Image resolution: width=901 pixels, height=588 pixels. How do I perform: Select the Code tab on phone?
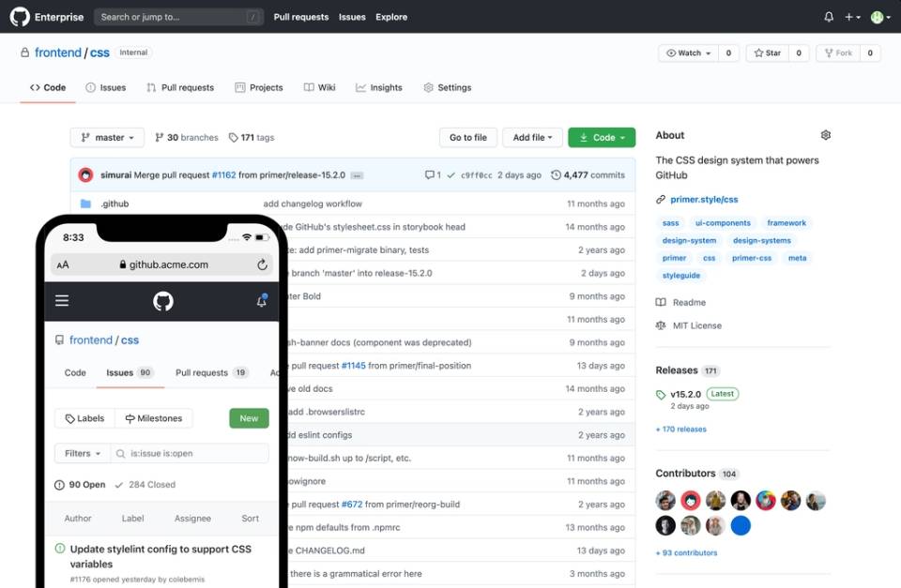(x=75, y=372)
